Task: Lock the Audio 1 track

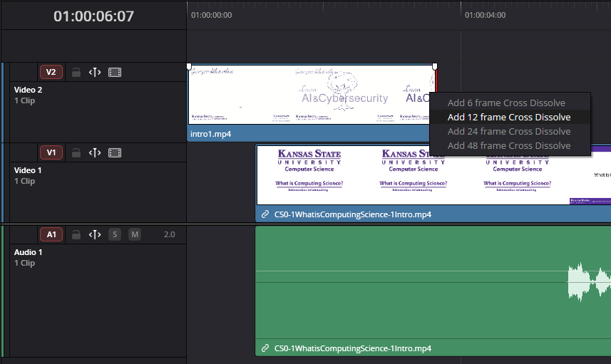Action: pos(76,234)
